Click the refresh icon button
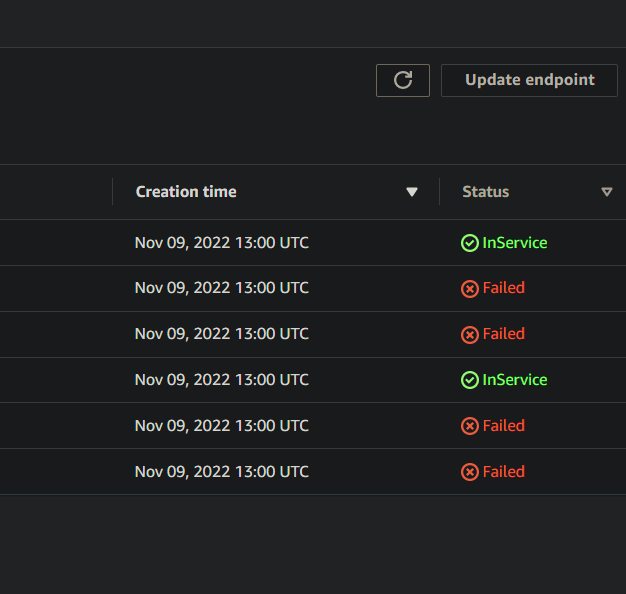 tap(403, 80)
